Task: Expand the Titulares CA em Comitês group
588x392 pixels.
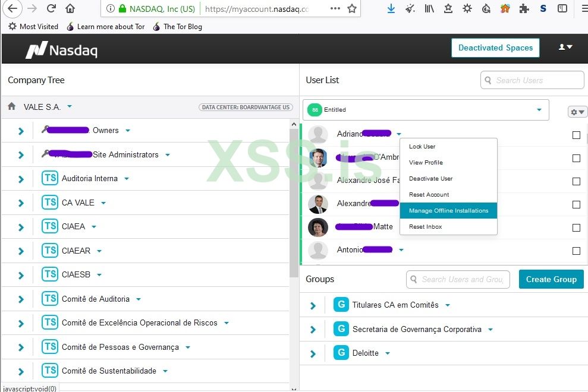Action: [313, 305]
